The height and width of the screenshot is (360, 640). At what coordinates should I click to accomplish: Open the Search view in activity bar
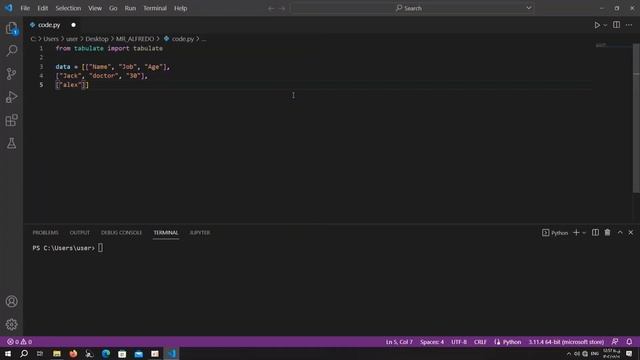[x=11, y=51]
